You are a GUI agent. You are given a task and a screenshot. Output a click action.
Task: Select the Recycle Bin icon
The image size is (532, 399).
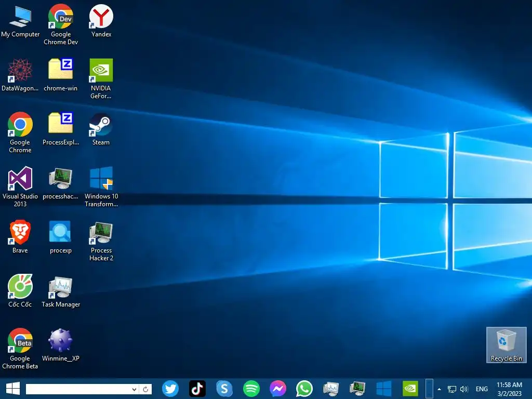pos(506,345)
